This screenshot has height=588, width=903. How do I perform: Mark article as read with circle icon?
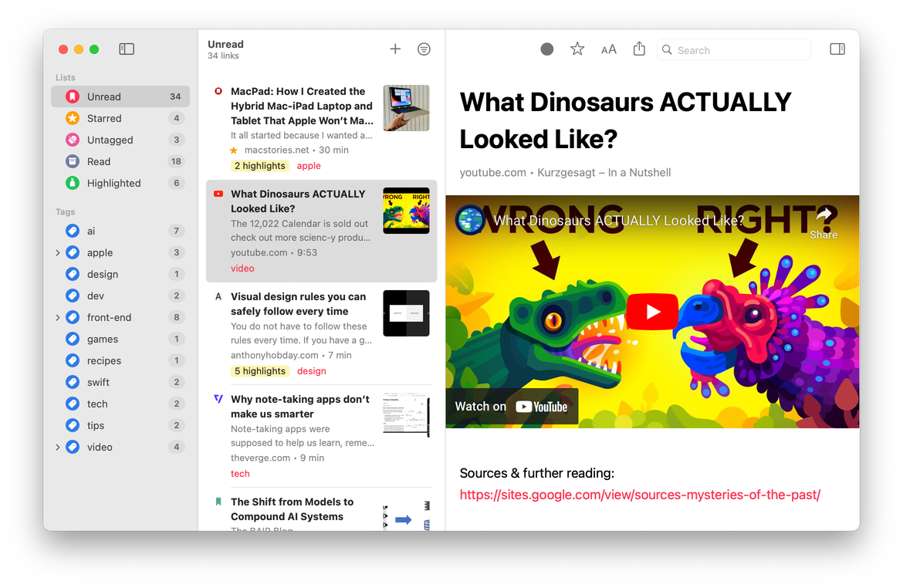[547, 49]
